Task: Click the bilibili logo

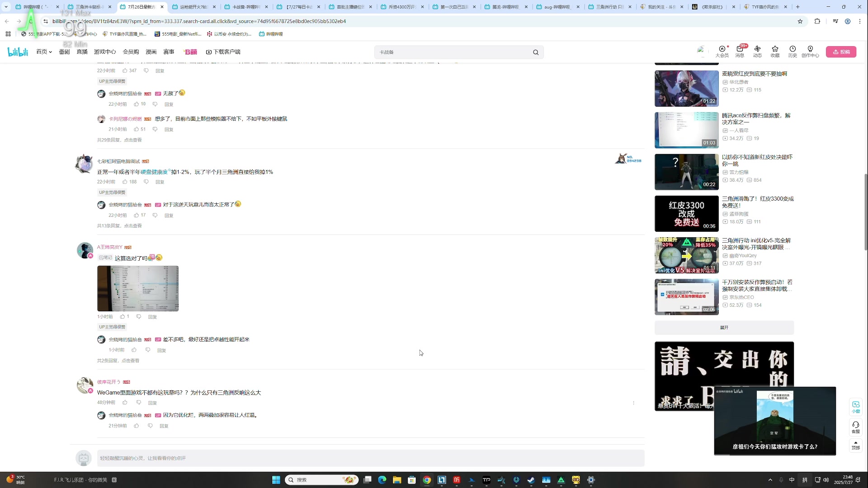Action: tap(18, 52)
